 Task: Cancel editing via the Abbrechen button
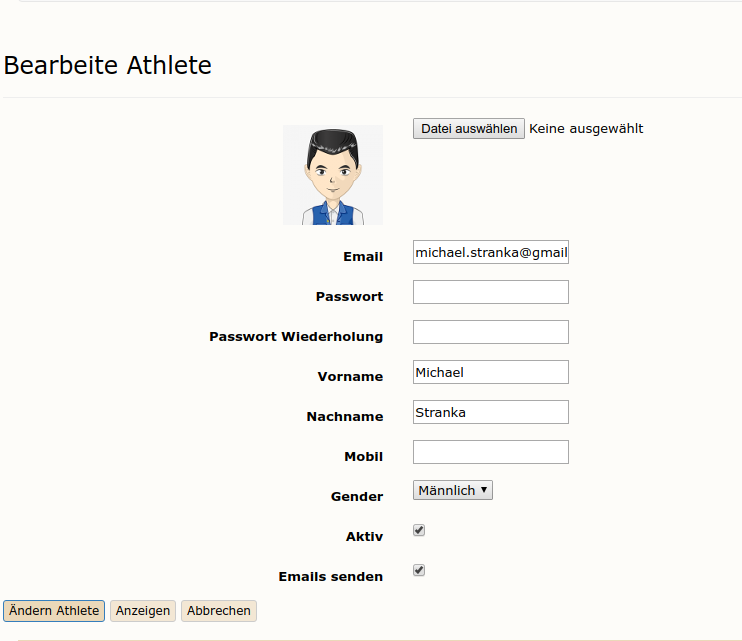click(219, 610)
